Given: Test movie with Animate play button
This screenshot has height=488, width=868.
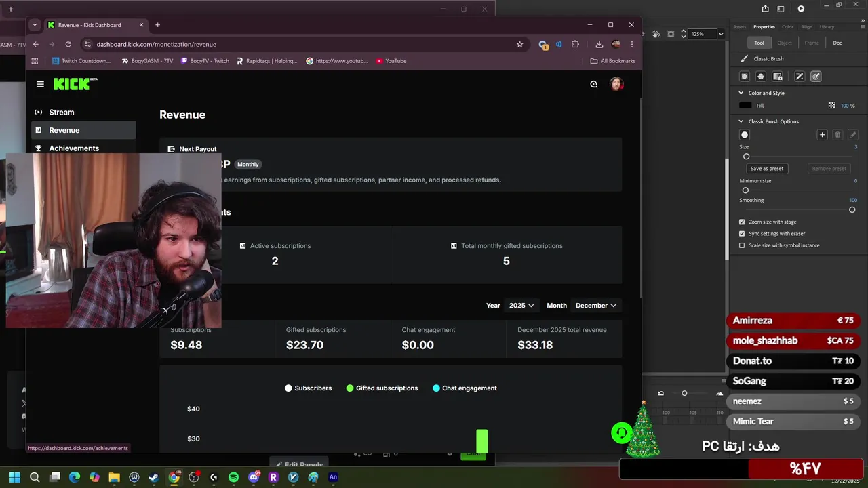Looking at the screenshot, I should pos(801,9).
